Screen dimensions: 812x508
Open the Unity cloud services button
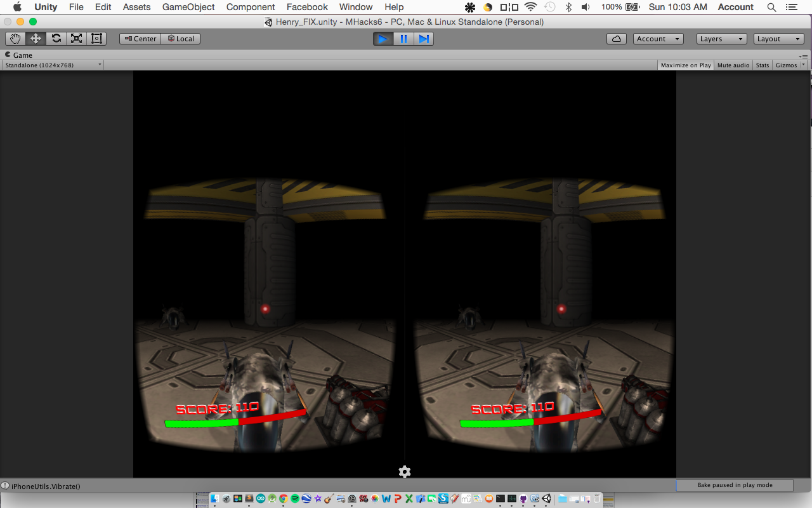coord(617,39)
